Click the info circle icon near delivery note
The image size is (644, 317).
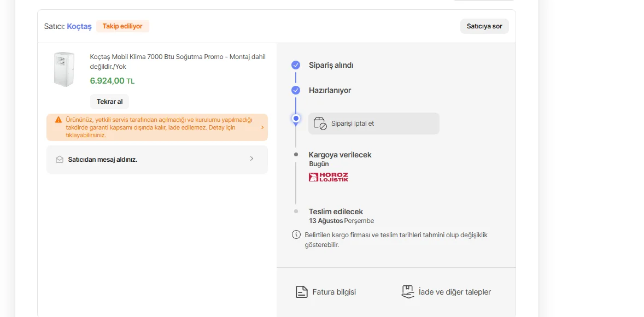click(296, 235)
